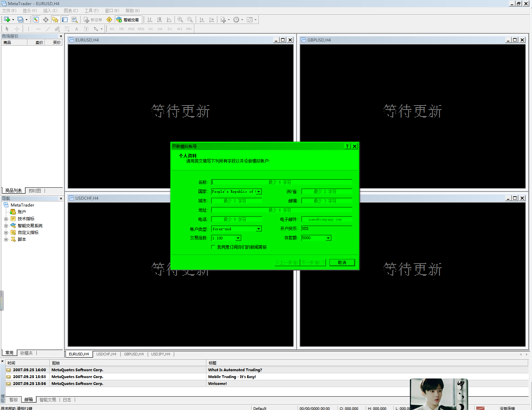Open the 工具 (Tools) menu
The height and width of the screenshot is (410, 532).
(91, 11)
